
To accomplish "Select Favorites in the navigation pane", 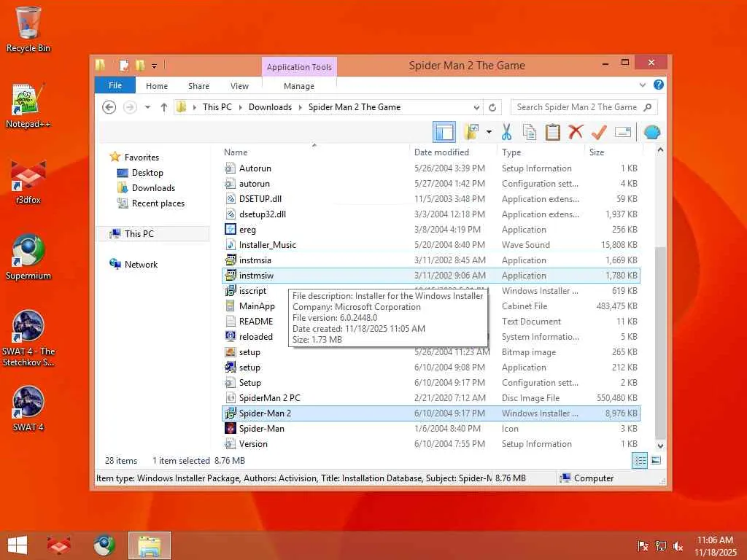I will point(142,157).
